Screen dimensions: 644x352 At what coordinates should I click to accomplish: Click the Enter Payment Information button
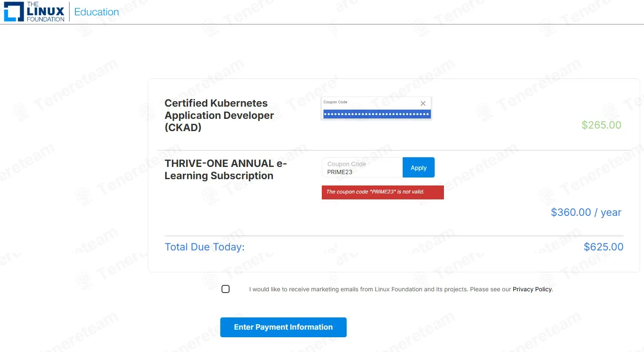click(283, 327)
